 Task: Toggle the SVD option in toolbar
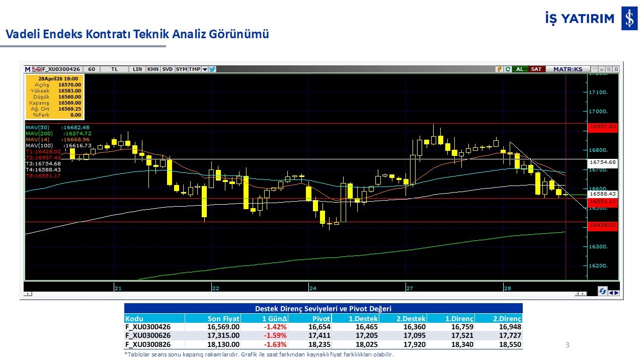[168, 69]
